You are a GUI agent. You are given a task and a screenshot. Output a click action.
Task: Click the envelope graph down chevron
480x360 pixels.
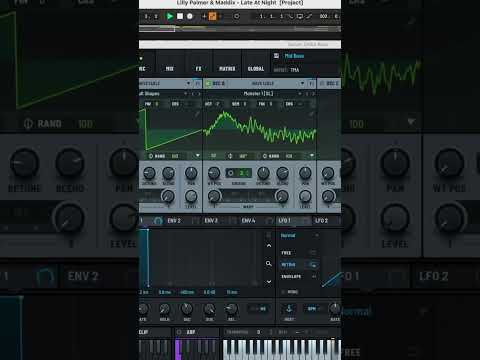(269, 282)
